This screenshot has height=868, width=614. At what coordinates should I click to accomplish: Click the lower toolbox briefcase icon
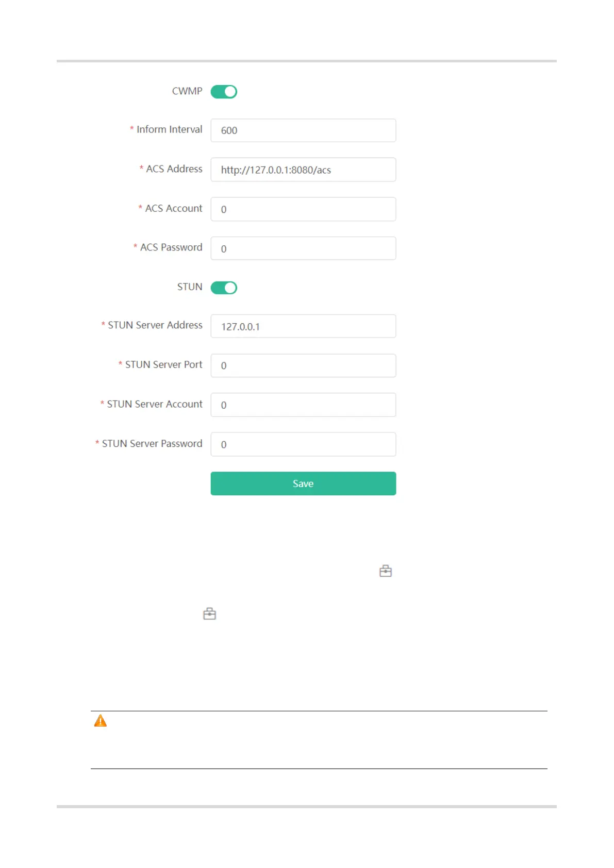tap(209, 614)
